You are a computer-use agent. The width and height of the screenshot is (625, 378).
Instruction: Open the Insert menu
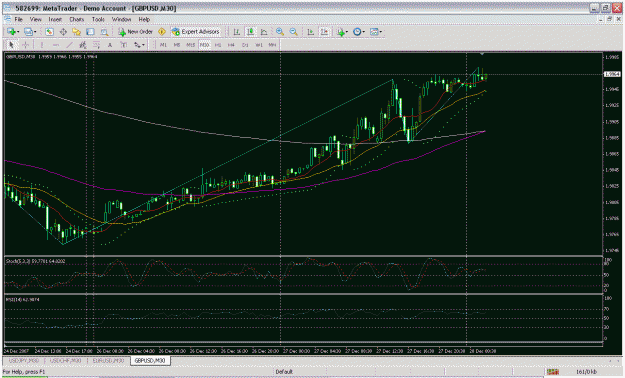[55, 19]
